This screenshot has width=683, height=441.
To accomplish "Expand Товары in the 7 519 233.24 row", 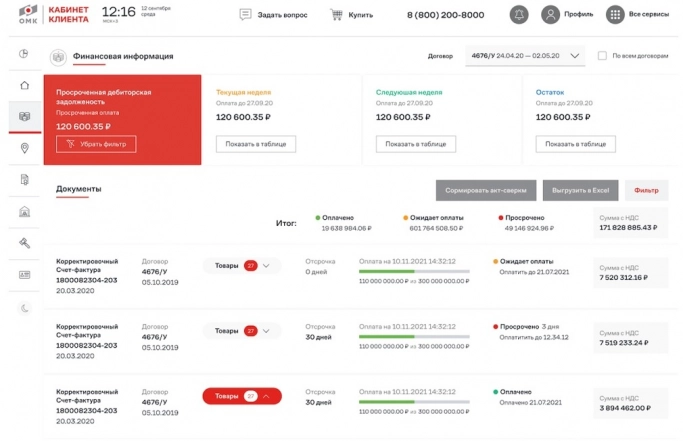I will point(242,331).
